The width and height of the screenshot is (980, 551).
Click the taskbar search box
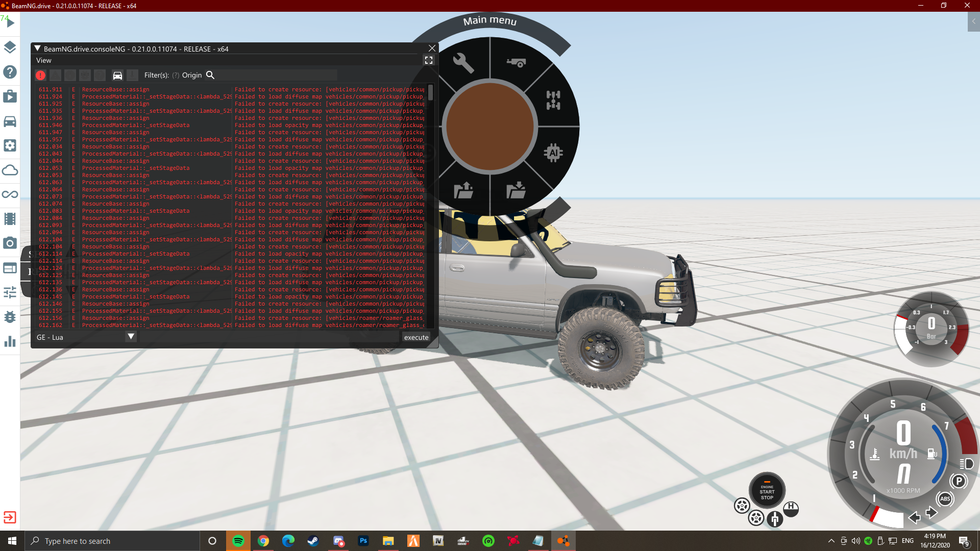[112, 541]
